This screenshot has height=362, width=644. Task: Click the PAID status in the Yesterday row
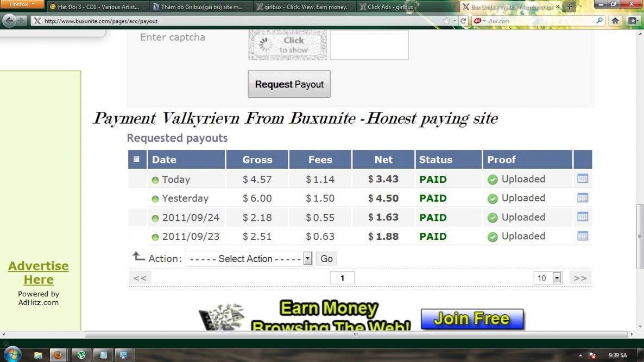coord(433,198)
